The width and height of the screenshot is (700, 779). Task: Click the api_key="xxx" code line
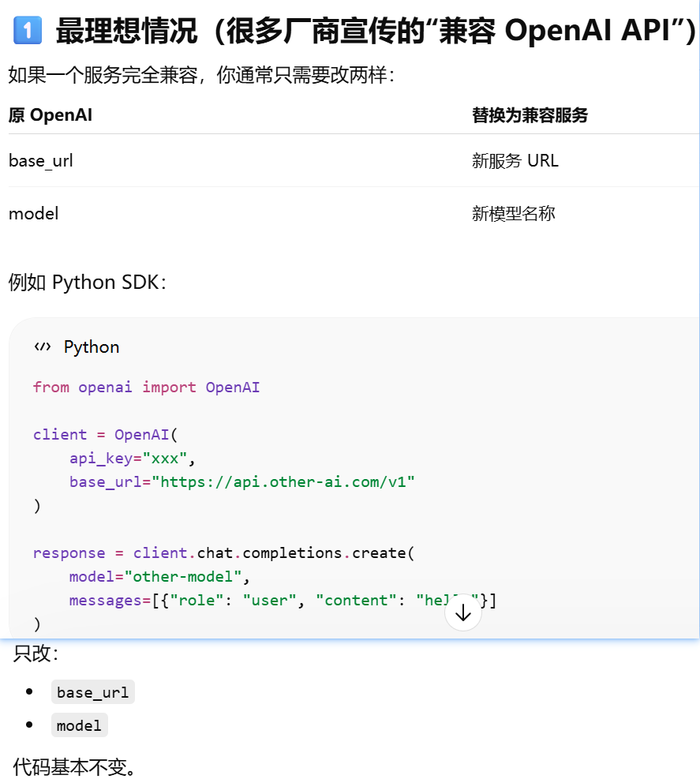[132, 459]
